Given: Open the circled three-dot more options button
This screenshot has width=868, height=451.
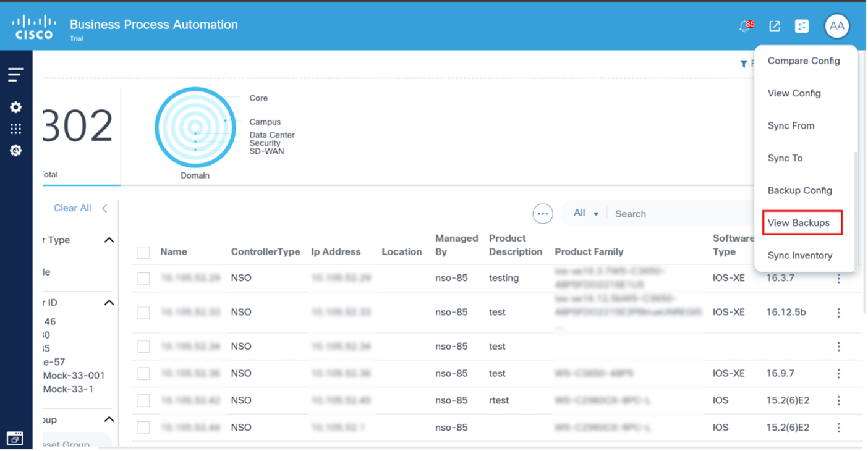Looking at the screenshot, I should [x=542, y=214].
